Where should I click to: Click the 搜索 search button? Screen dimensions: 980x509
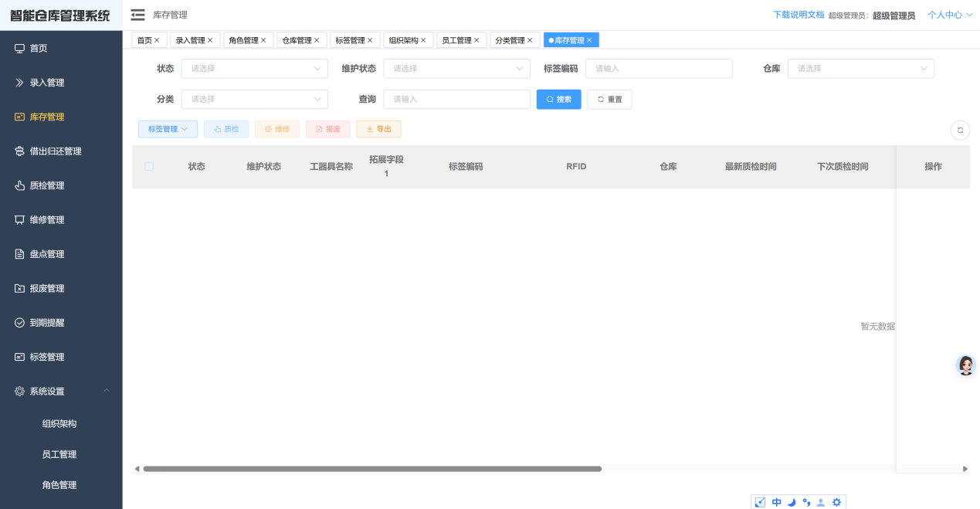558,99
